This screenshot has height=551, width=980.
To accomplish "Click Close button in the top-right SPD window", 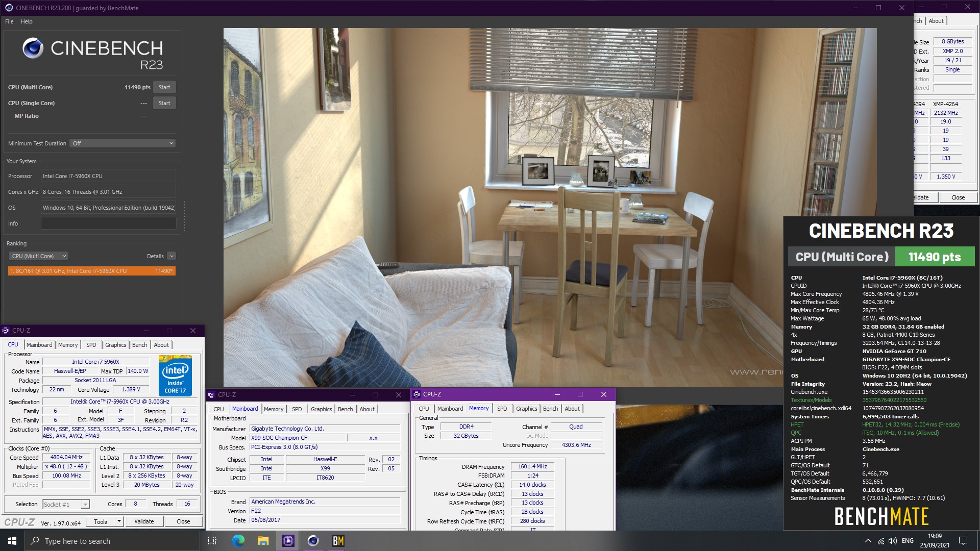I will coord(958,197).
